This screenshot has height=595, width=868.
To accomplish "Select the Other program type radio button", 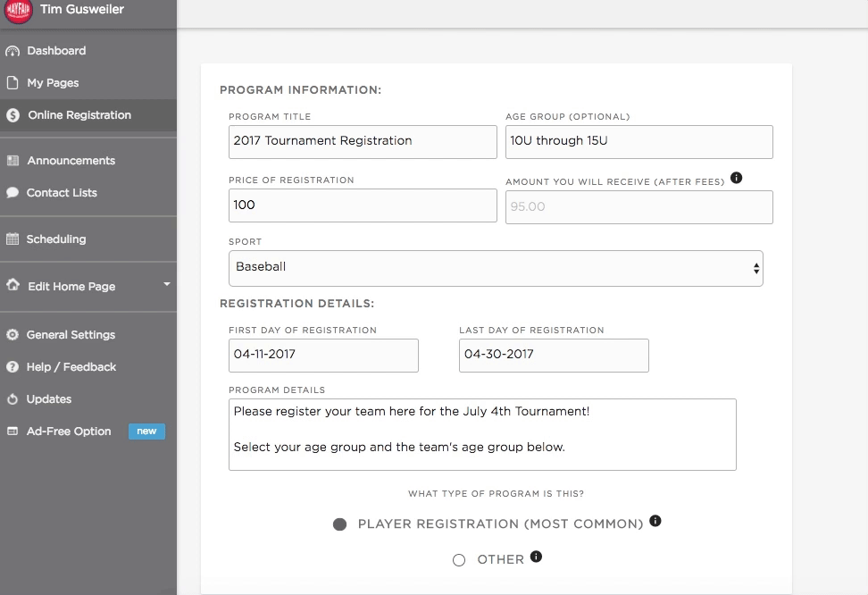I will point(459,560).
